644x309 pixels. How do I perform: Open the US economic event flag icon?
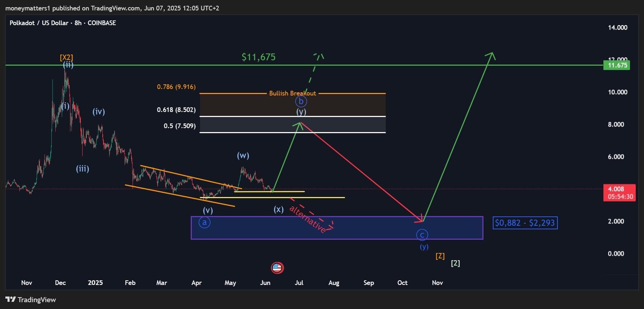click(x=277, y=268)
